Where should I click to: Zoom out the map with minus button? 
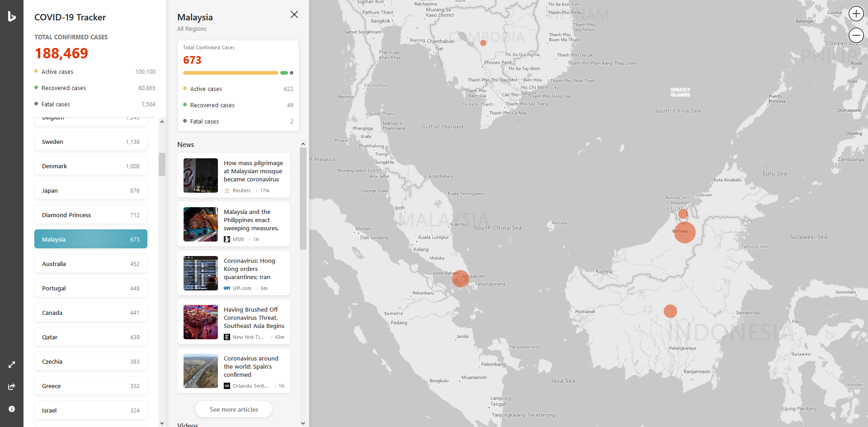[856, 35]
